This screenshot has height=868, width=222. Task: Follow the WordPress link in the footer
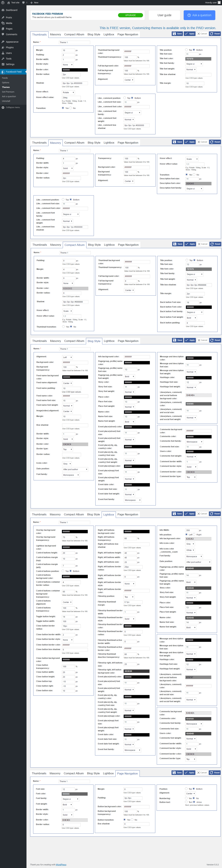tap(61, 864)
